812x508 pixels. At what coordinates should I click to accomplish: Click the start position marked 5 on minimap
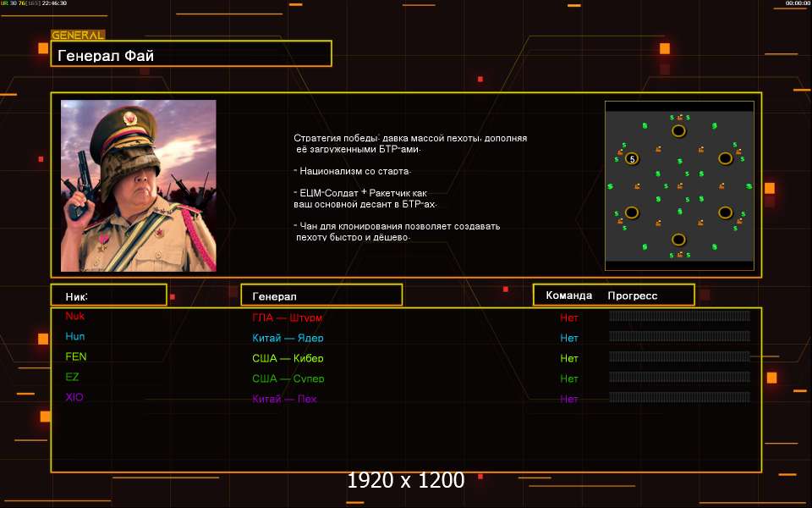632,158
